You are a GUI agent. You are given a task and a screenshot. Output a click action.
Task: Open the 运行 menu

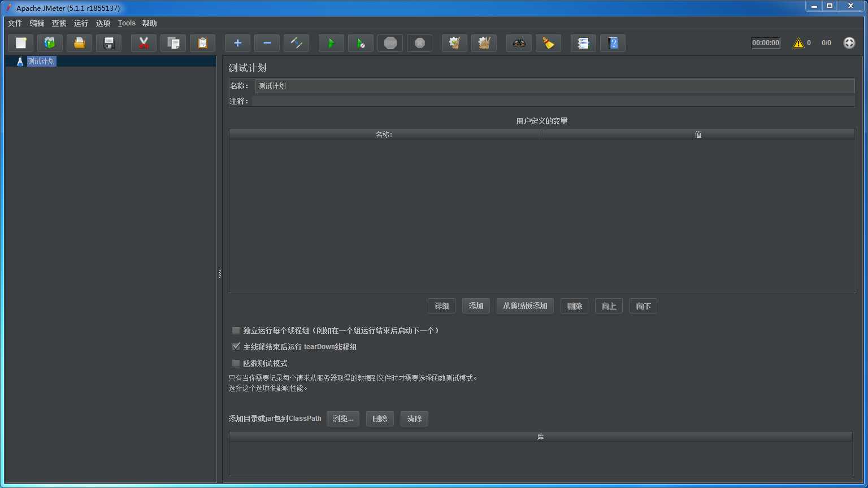(x=81, y=23)
